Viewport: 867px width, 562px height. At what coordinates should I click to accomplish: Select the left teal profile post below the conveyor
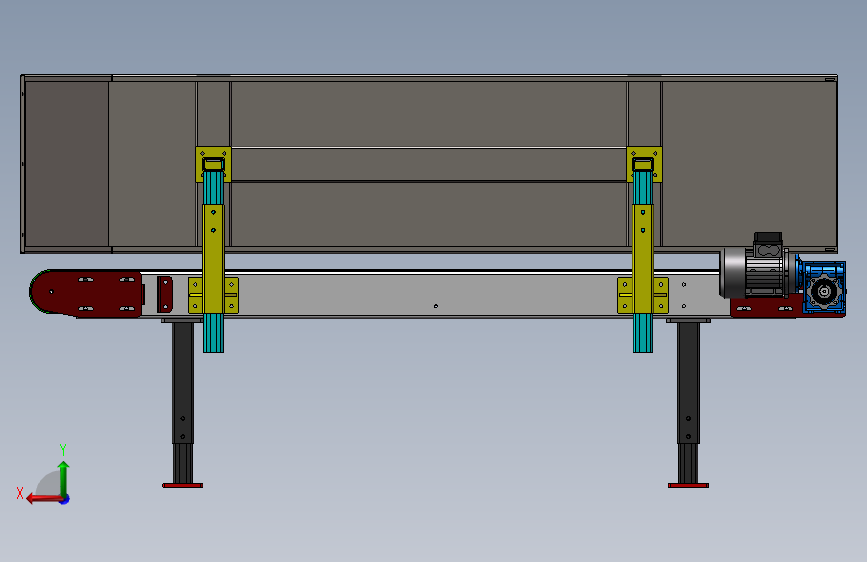click(213, 333)
